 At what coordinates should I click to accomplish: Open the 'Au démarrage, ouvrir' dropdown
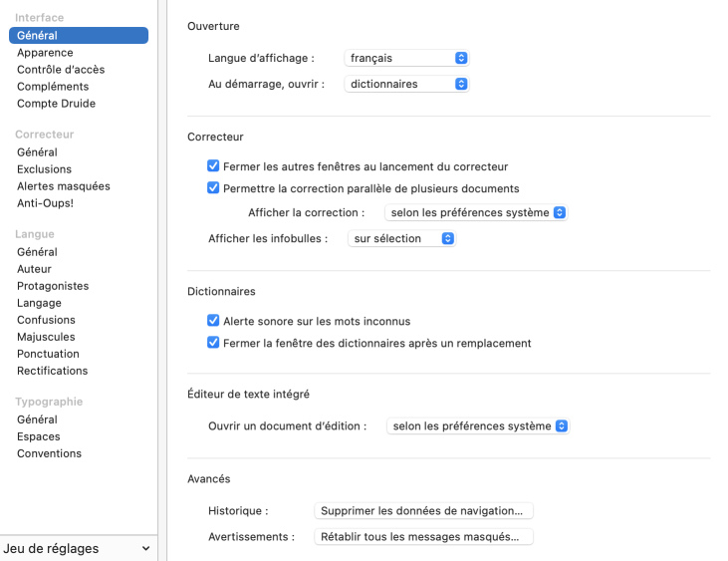406,85
